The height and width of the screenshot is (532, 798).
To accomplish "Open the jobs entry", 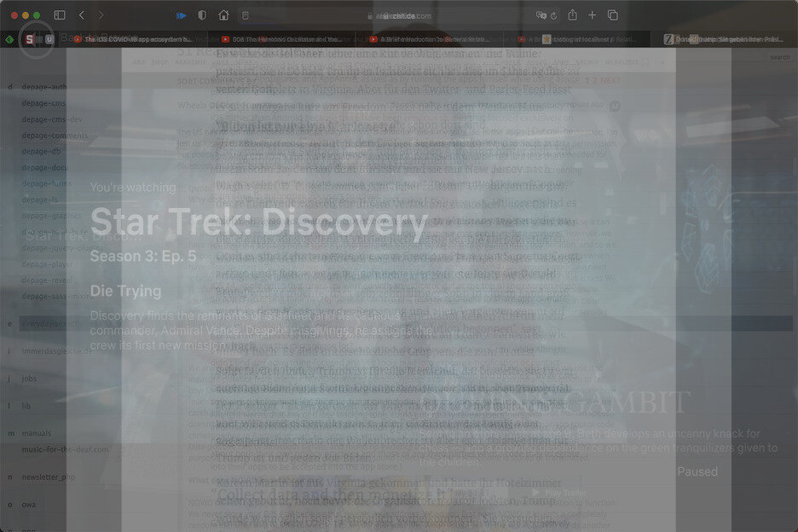I will pos(29,379).
